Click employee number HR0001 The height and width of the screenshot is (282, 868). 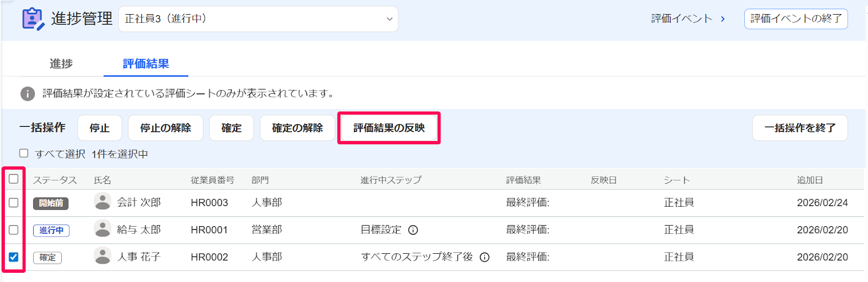pos(209,230)
